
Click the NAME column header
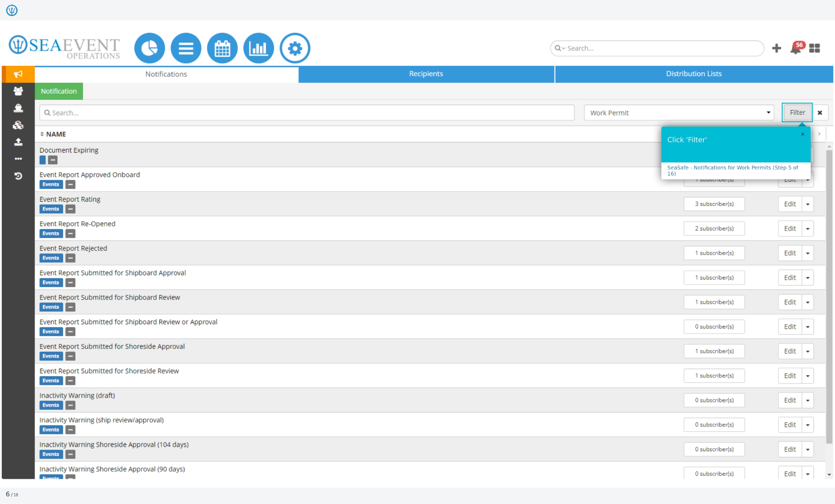(56, 134)
